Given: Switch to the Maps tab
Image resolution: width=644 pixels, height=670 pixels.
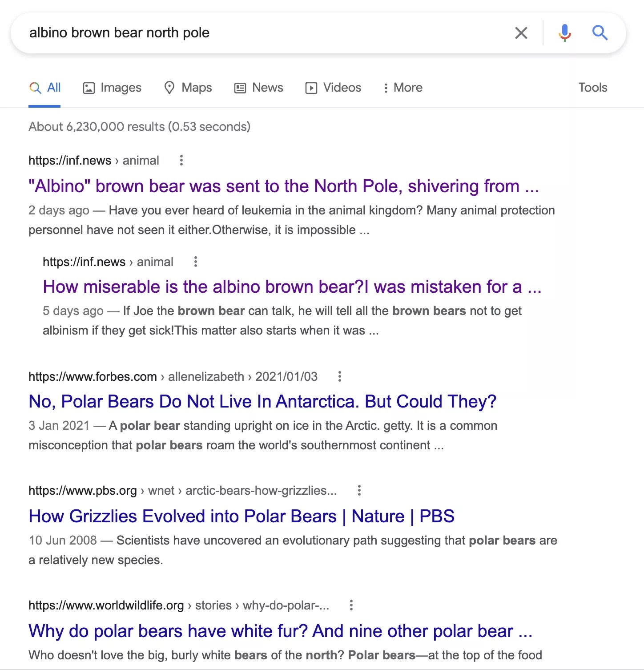Looking at the screenshot, I should 188,88.
